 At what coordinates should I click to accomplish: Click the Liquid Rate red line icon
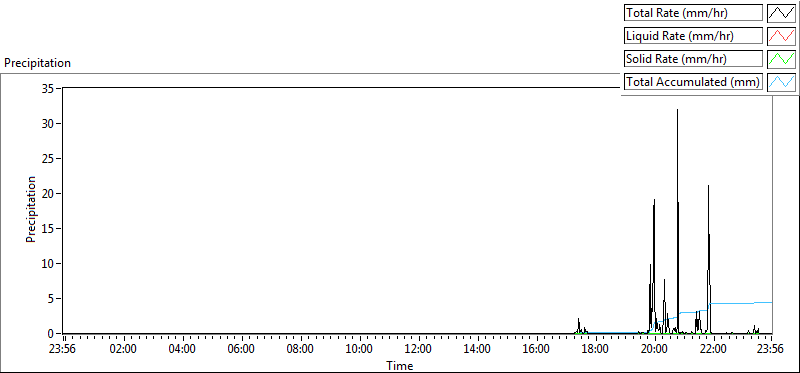click(782, 36)
